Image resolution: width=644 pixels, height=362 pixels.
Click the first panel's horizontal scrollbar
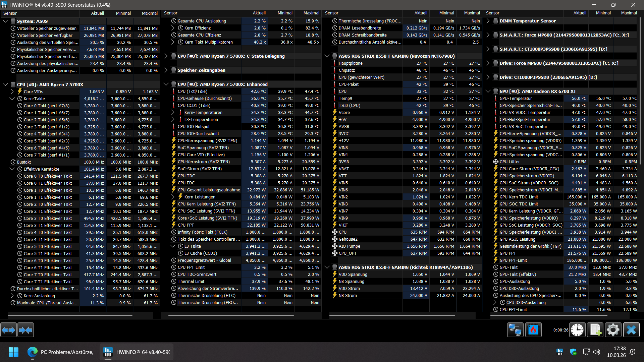[70, 315]
